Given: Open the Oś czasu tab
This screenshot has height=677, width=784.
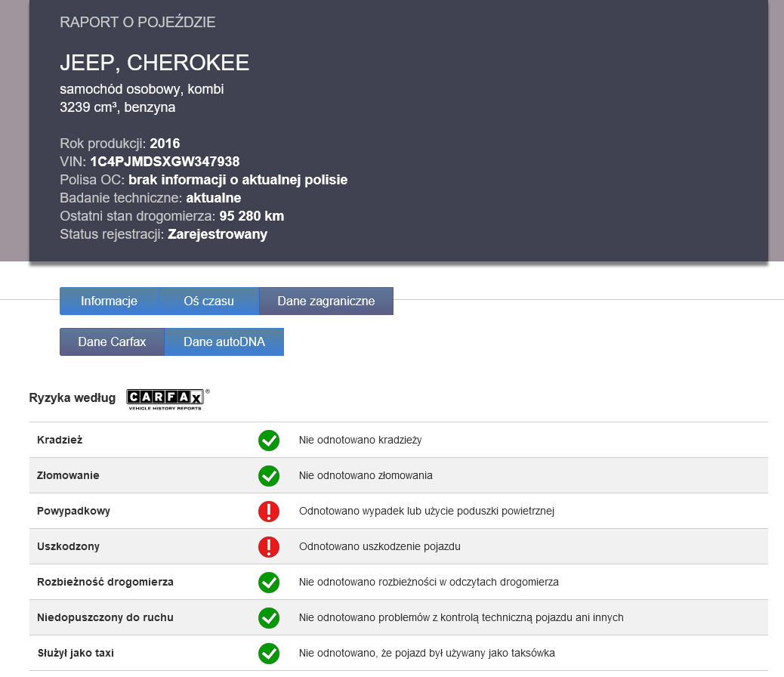Looking at the screenshot, I should coord(209,301).
